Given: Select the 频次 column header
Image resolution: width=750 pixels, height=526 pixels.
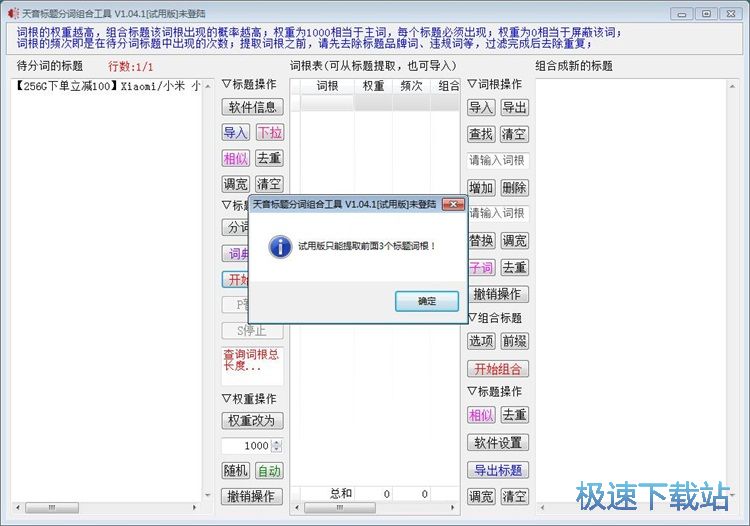Looking at the screenshot, I should [x=411, y=86].
